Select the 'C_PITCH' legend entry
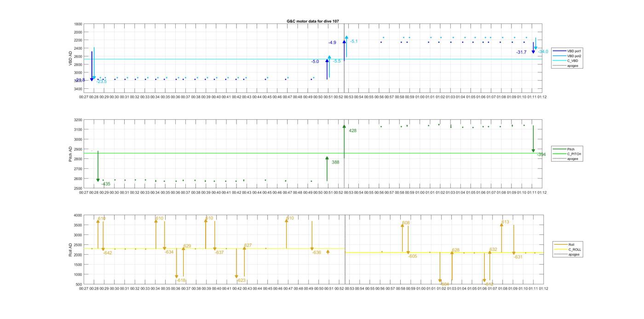Viewport: 644px width, 319px height. pyautogui.click(x=567, y=154)
